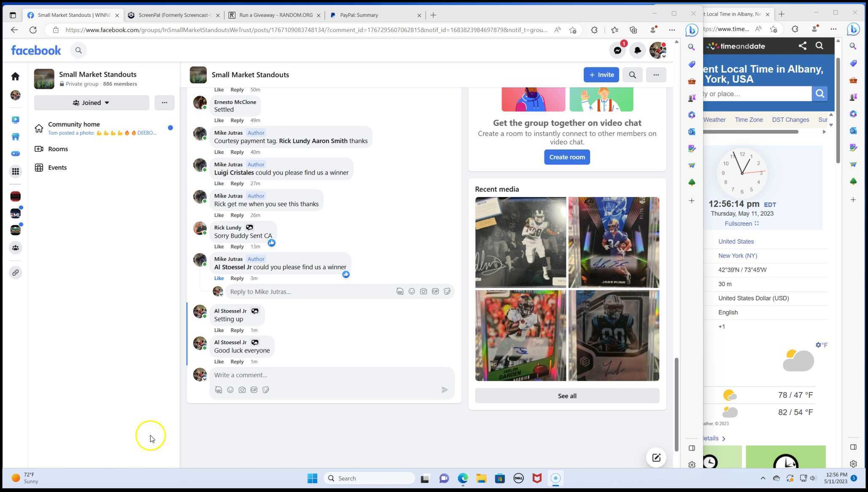Switch to the PayPal: Summary tab
The image size is (868, 492).
(x=359, y=15)
